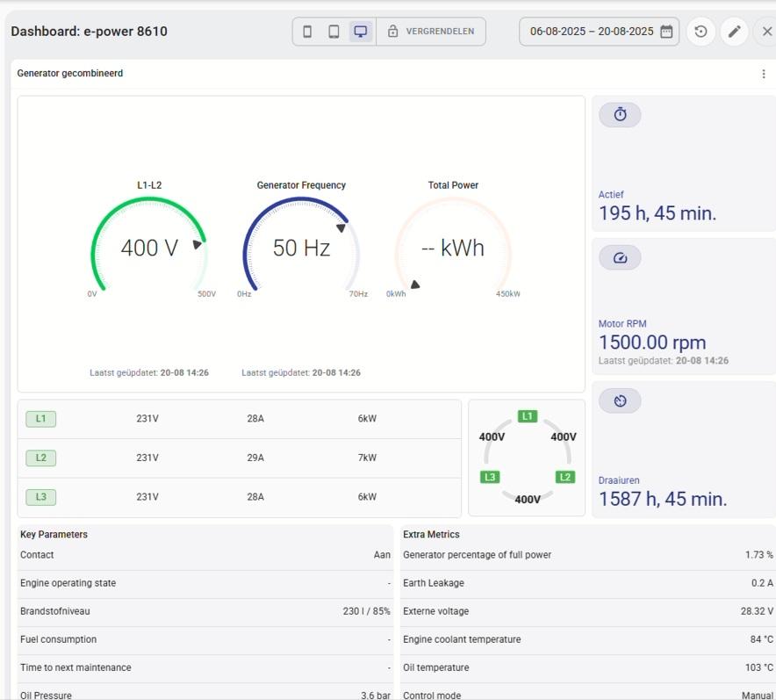Select the L2 phase badge in table
Image resolution: width=776 pixels, height=700 pixels.
41,458
